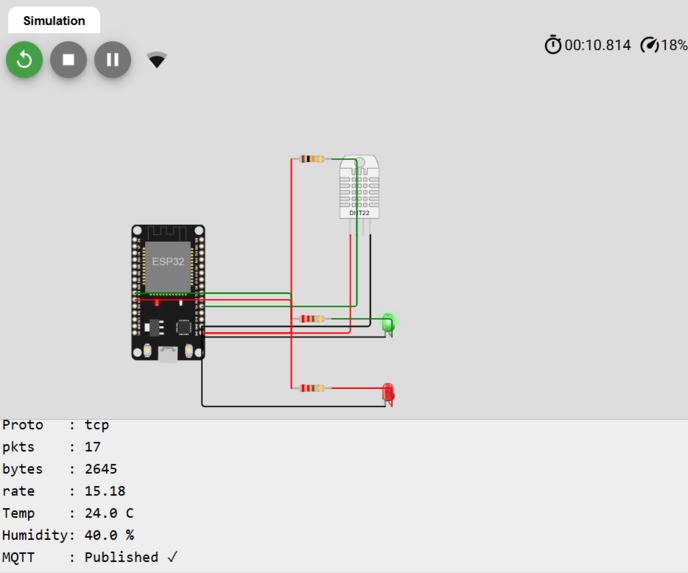Viewport: 688px width, 573px height.
Task: Click the 'Humidity: 40.0 %' console line
Action: tap(68, 535)
